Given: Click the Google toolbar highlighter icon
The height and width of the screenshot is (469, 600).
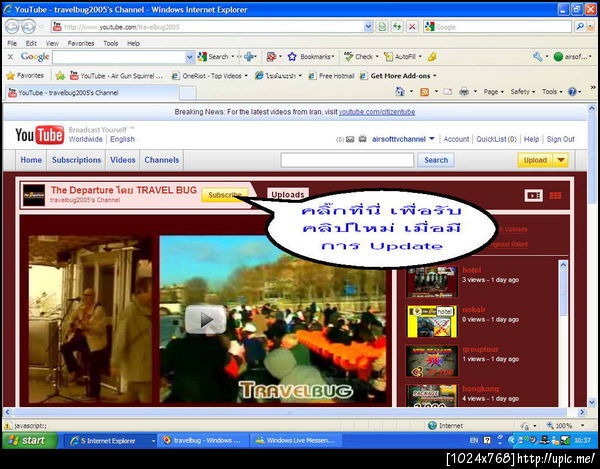Looking at the screenshot, I should tap(432, 57).
